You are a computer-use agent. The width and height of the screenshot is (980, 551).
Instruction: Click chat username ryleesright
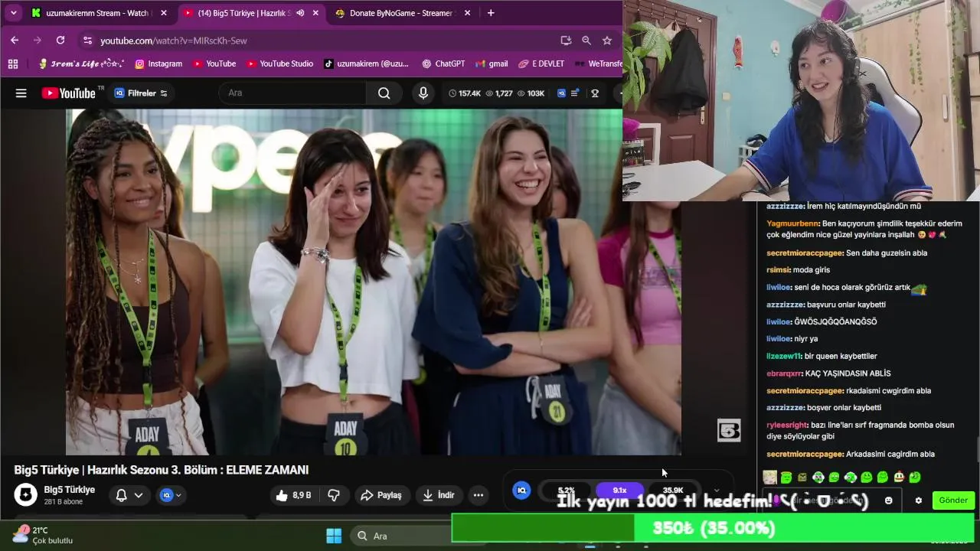787,425
